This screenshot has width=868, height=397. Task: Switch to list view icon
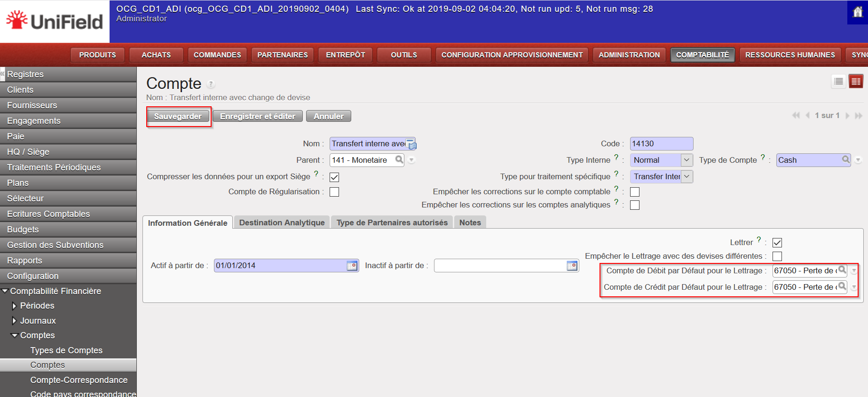click(x=838, y=81)
